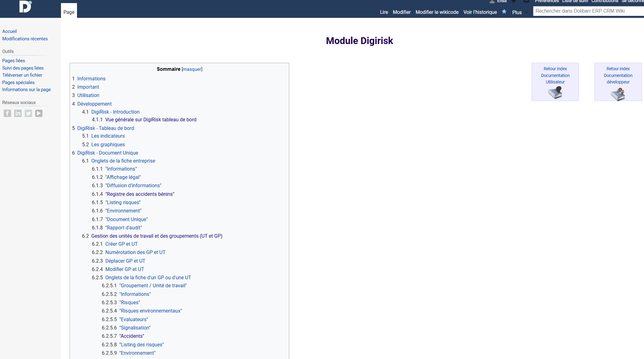The width and height of the screenshot is (644, 359).
Task: Click the developer documentation stamp icon
Action: 618,94
